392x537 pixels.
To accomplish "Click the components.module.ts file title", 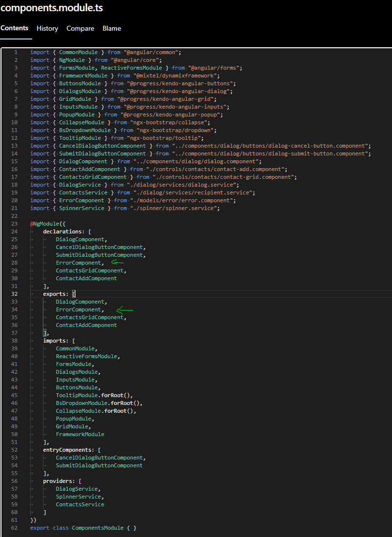I will [x=52, y=8].
